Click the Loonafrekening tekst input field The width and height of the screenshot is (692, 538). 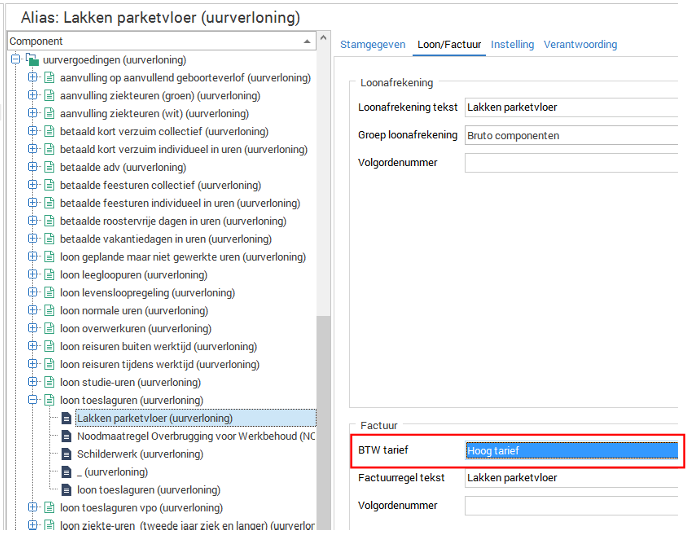click(571, 108)
